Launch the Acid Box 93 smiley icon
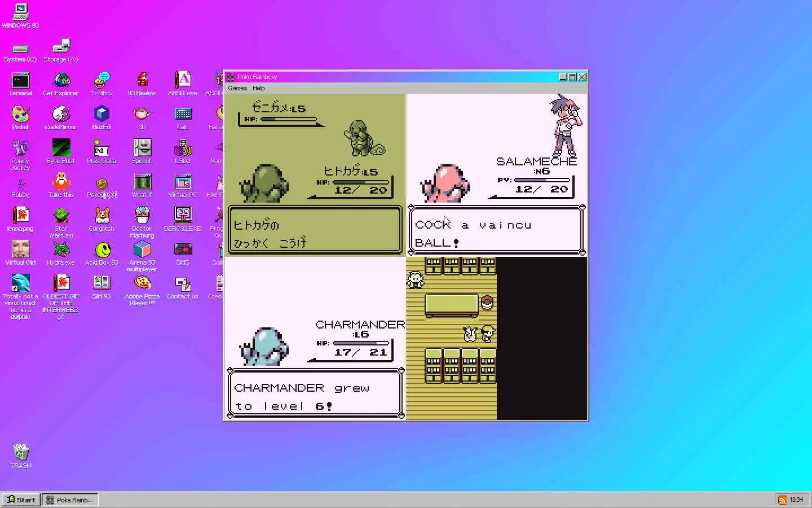812x508 pixels. (x=101, y=253)
